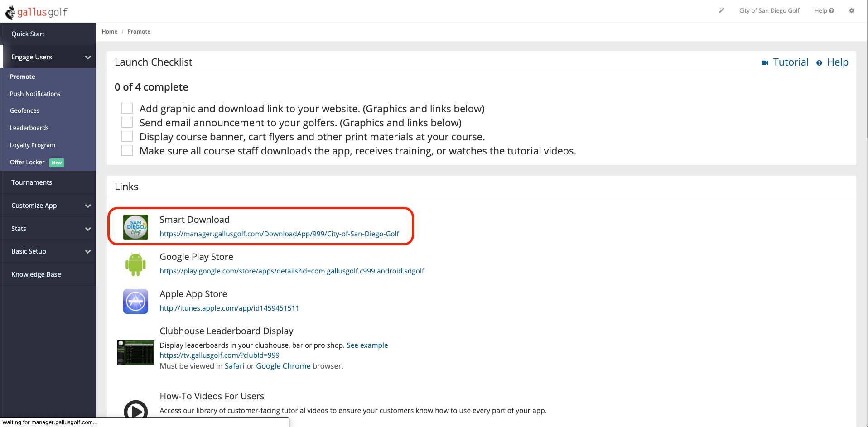The width and height of the screenshot is (868, 427).
Task: Collapse the Engage Users chevron
Action: click(x=88, y=58)
